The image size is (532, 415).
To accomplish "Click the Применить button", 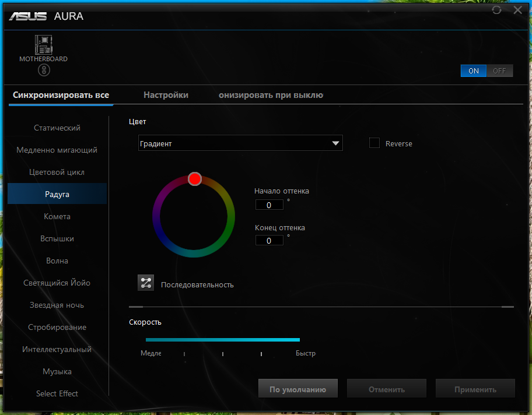I will 475,389.
